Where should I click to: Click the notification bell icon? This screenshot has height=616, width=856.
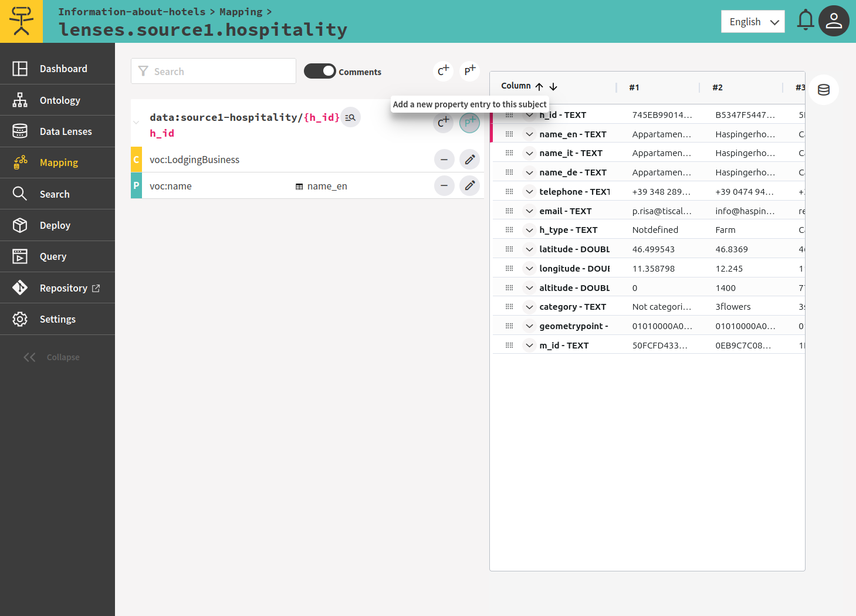(x=805, y=21)
